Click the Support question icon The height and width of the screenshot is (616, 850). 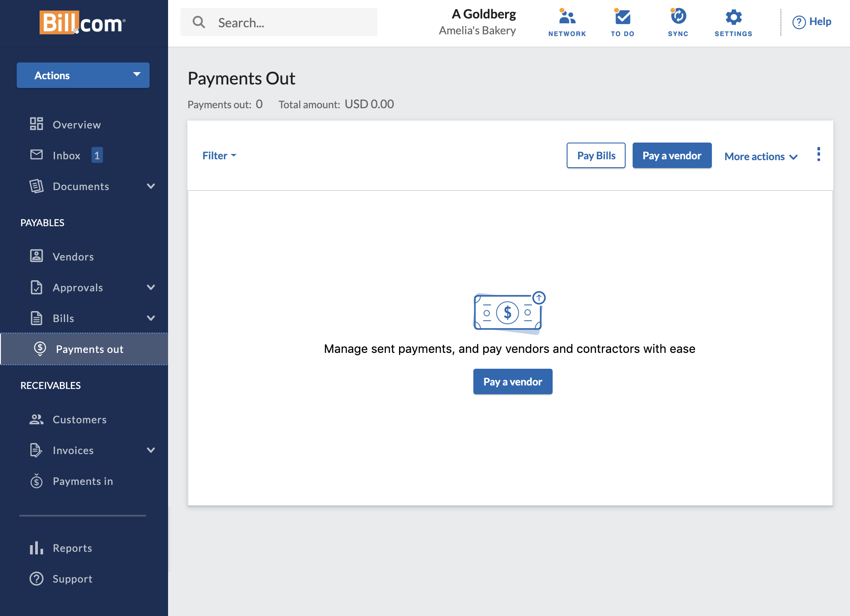[37, 579]
